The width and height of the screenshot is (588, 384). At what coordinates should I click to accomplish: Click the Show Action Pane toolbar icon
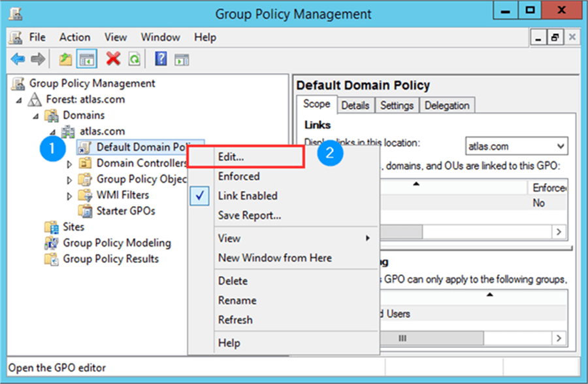coord(181,59)
